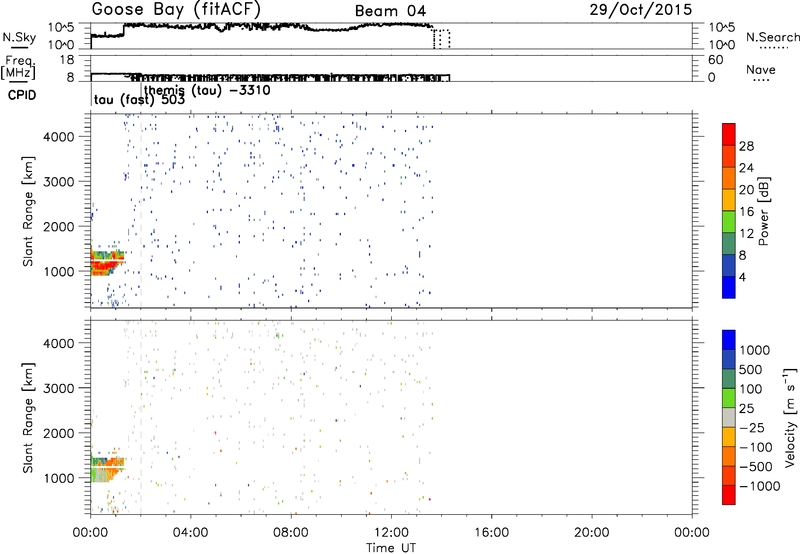Click the red top segment of Power colorbar
800x554 pixels.
(x=729, y=134)
